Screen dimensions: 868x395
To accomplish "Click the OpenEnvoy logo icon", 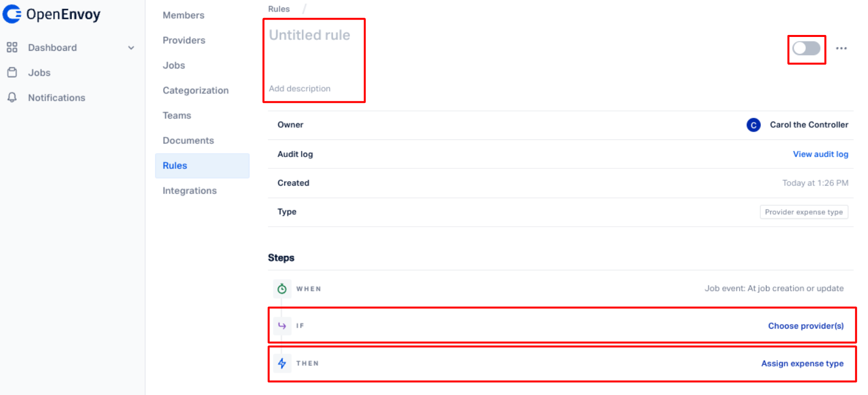I will pyautogui.click(x=12, y=14).
